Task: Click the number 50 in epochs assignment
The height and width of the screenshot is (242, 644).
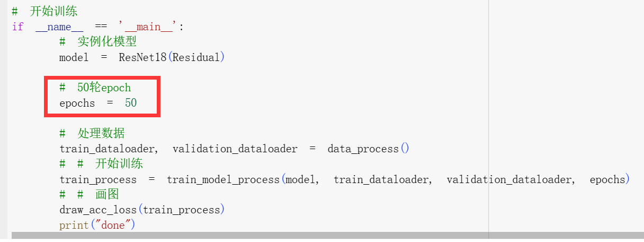Action: coord(131,103)
